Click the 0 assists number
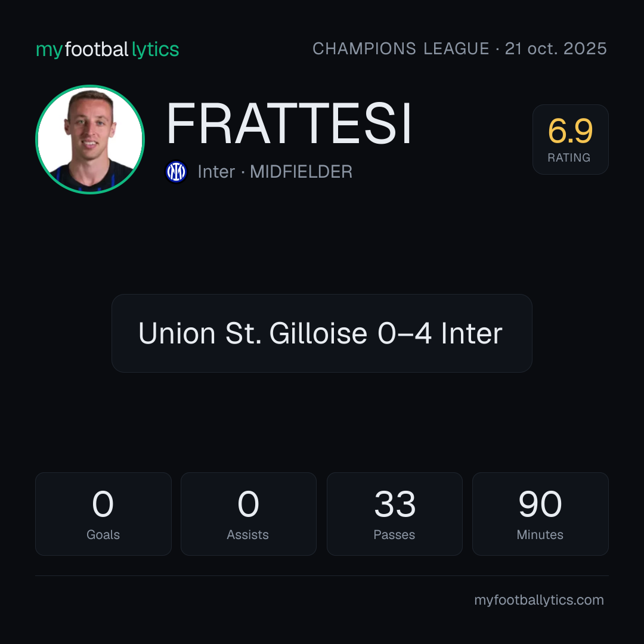This screenshot has height=644, width=644. pyautogui.click(x=248, y=504)
